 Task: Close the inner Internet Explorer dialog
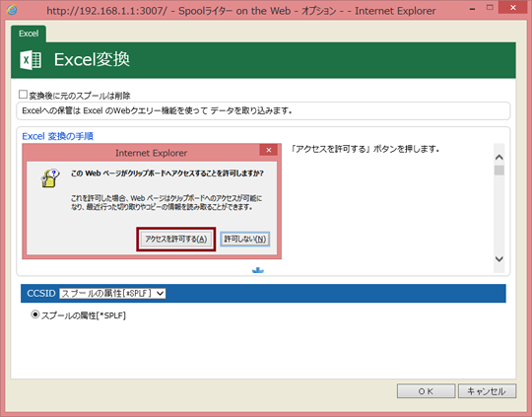click(268, 150)
